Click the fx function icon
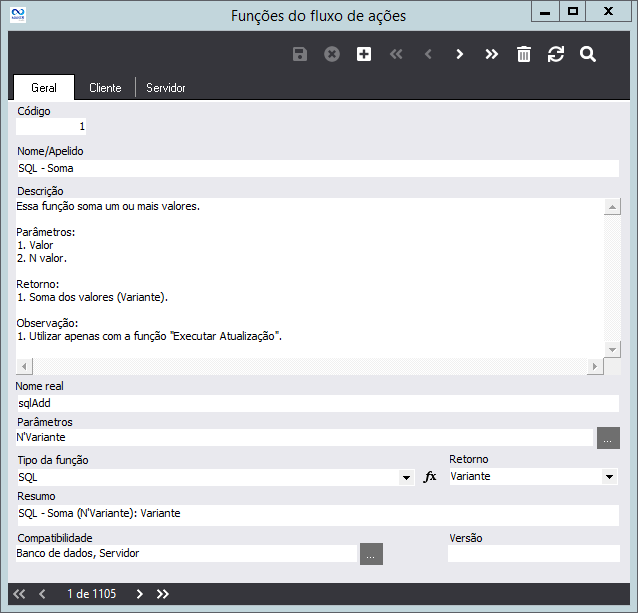Viewport: 638px width, 613px height. tap(430, 477)
